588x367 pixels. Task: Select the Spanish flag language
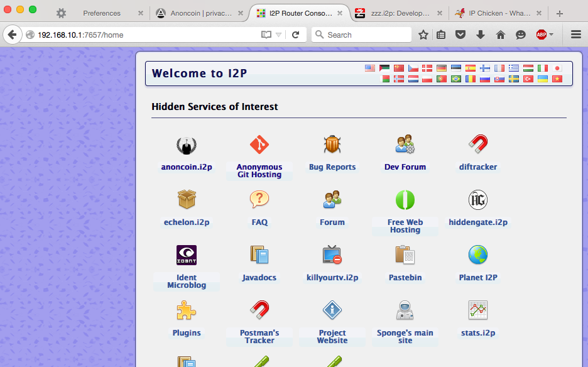click(471, 68)
